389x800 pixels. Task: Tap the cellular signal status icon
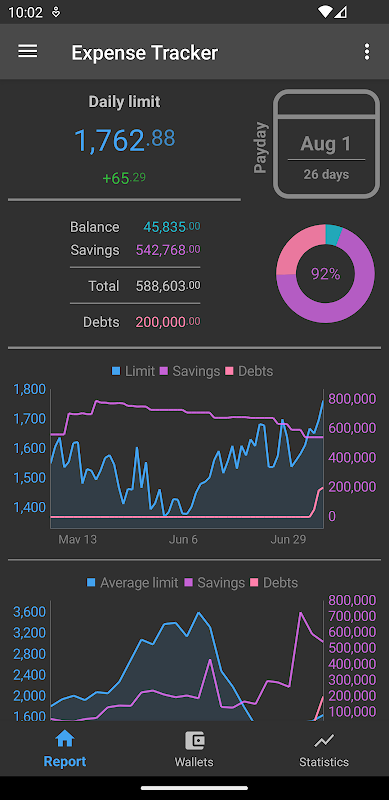(341, 12)
